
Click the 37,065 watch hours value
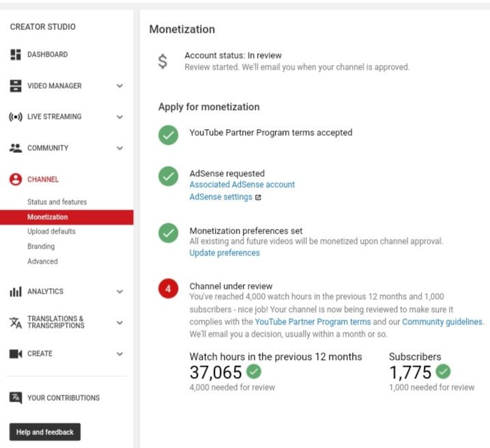click(216, 372)
